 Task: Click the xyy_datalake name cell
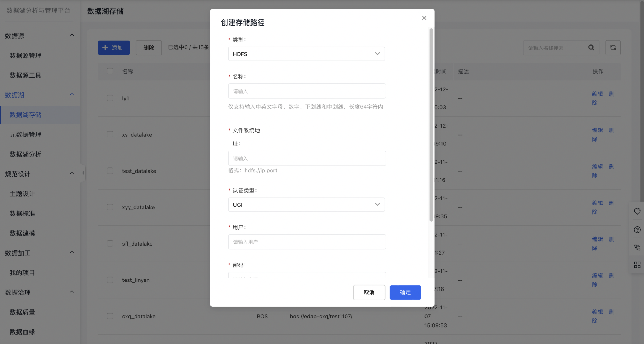[x=138, y=207]
